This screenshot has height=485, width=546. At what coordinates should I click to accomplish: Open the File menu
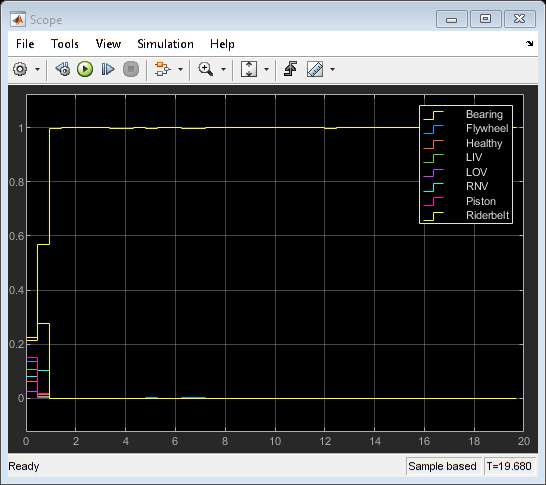tap(25, 44)
